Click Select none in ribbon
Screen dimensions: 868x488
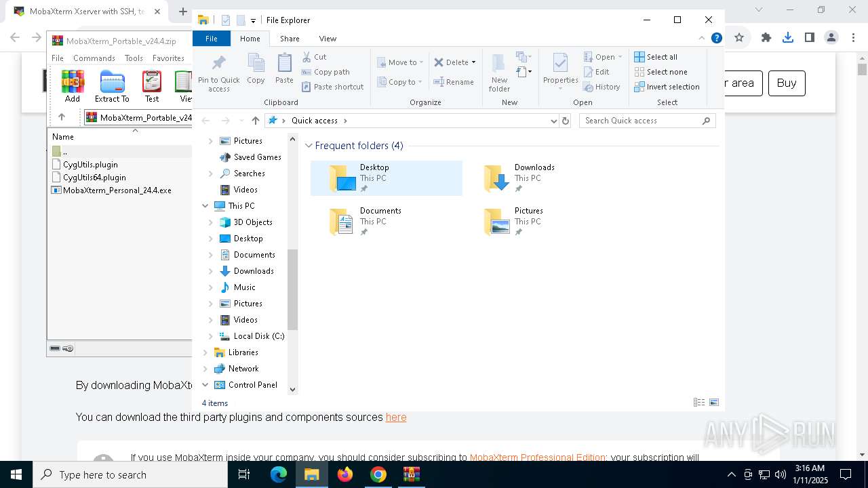[x=660, y=72]
